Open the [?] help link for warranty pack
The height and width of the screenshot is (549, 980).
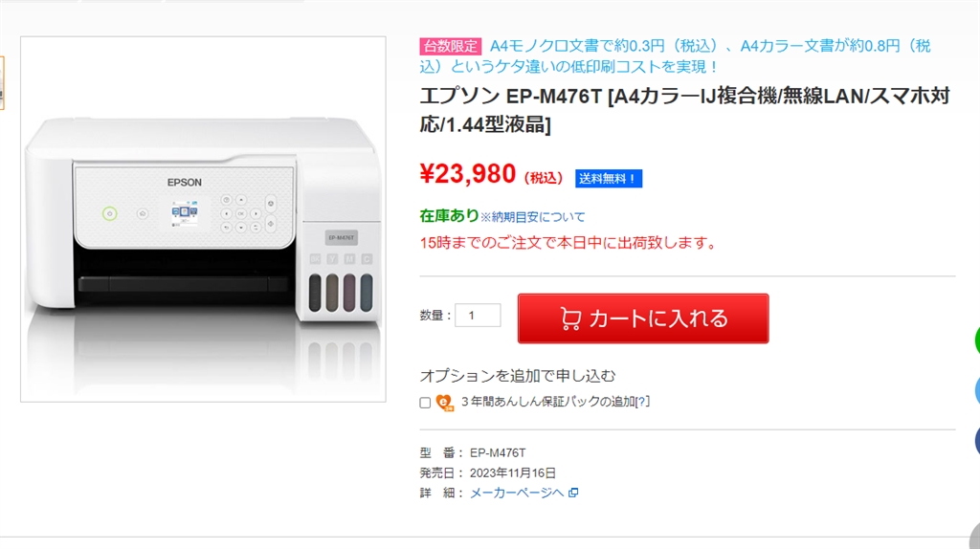coord(642,402)
